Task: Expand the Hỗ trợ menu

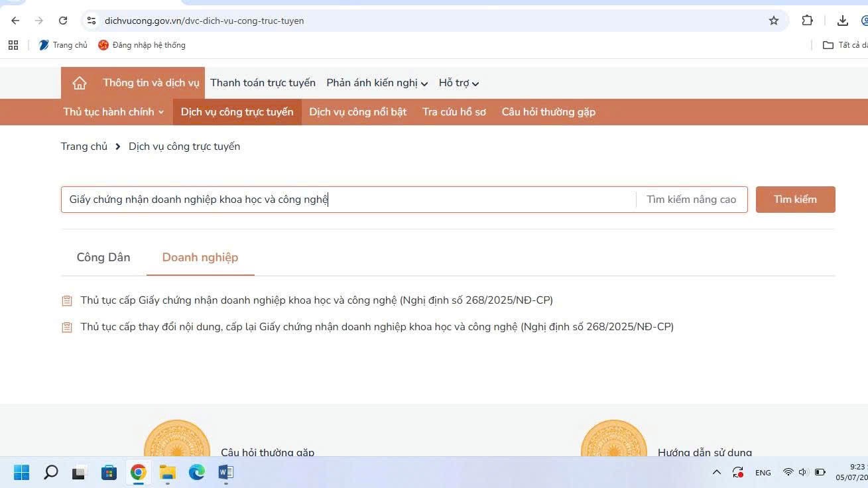Action: [459, 83]
